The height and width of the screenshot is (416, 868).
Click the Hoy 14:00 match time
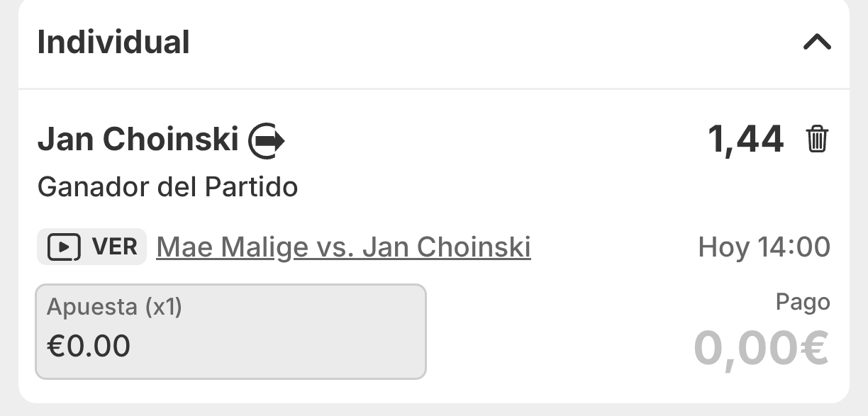pos(764,247)
